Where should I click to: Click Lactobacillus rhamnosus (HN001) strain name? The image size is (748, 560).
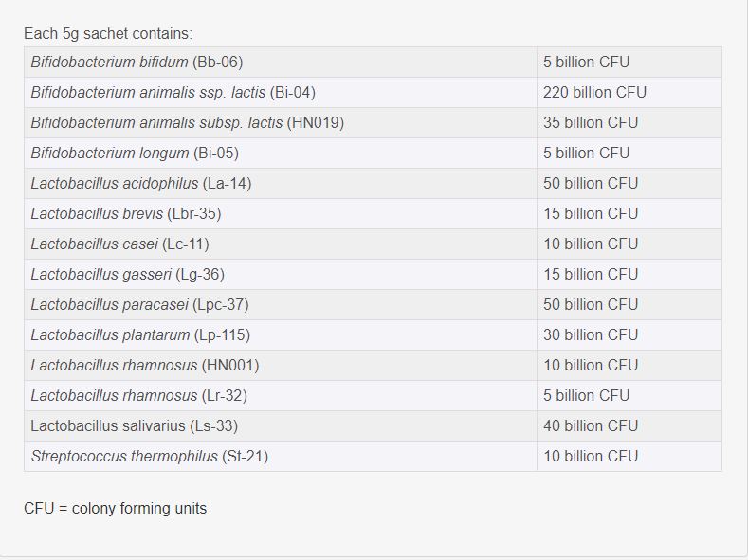[144, 366]
